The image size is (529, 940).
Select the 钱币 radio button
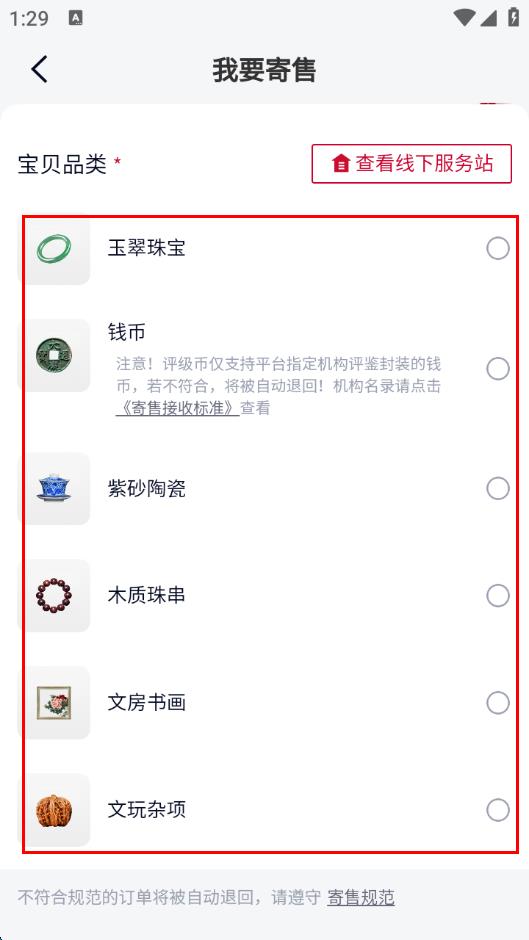point(498,369)
